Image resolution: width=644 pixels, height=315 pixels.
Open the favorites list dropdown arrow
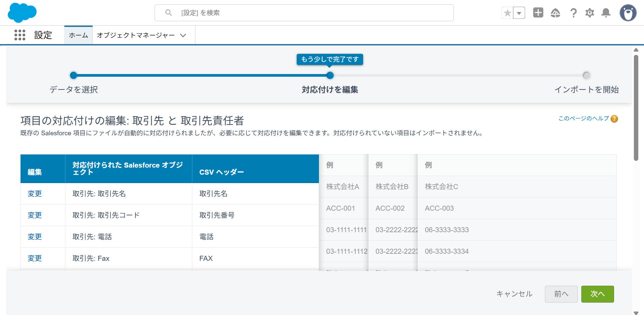(x=519, y=13)
